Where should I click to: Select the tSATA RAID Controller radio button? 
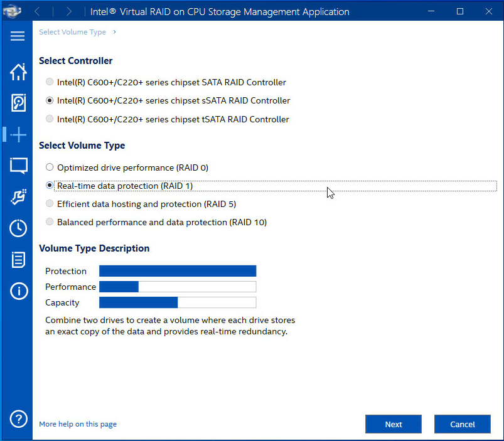[x=50, y=119]
